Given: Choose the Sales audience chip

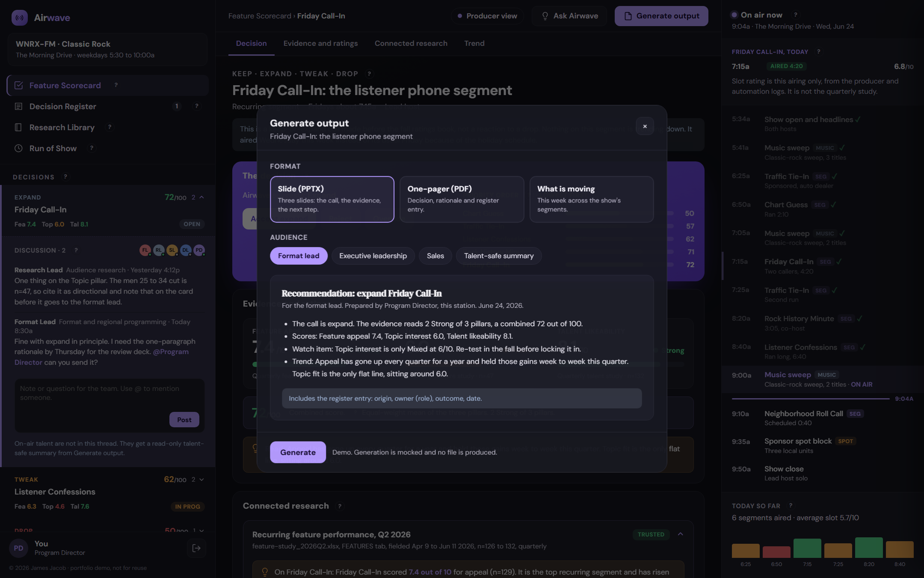Looking at the screenshot, I should pos(435,256).
